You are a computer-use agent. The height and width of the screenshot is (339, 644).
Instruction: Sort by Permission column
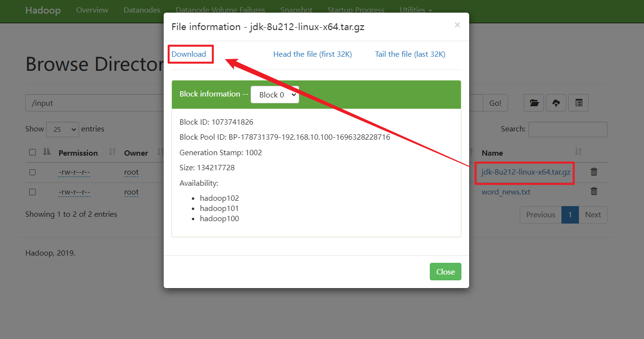pyautogui.click(x=78, y=153)
